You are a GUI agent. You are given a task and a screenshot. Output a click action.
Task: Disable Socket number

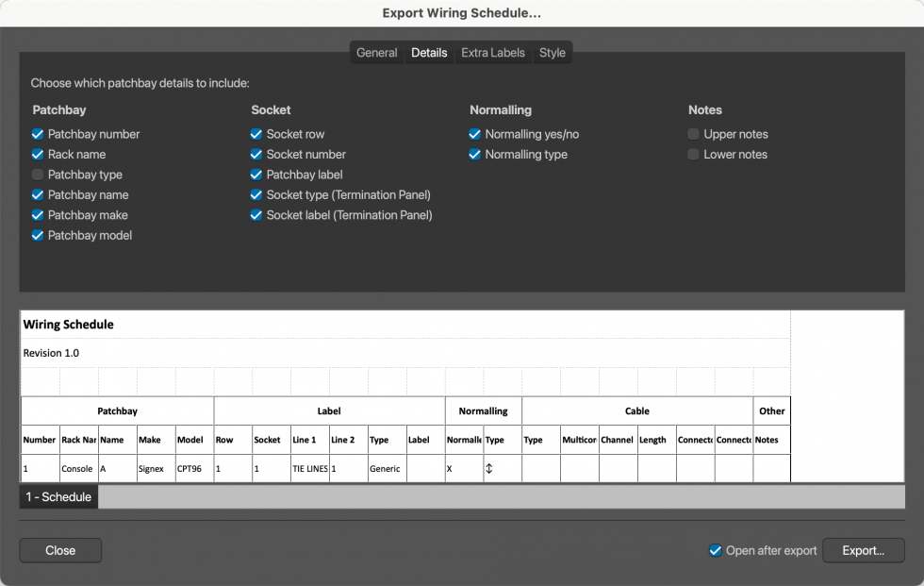(x=256, y=154)
